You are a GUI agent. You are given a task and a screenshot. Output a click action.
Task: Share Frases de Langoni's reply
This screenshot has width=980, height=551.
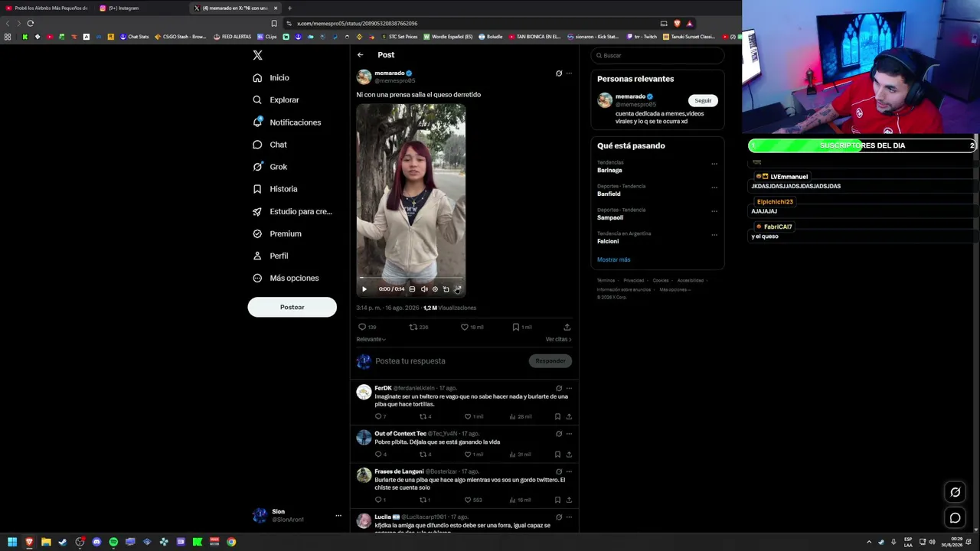pyautogui.click(x=569, y=500)
